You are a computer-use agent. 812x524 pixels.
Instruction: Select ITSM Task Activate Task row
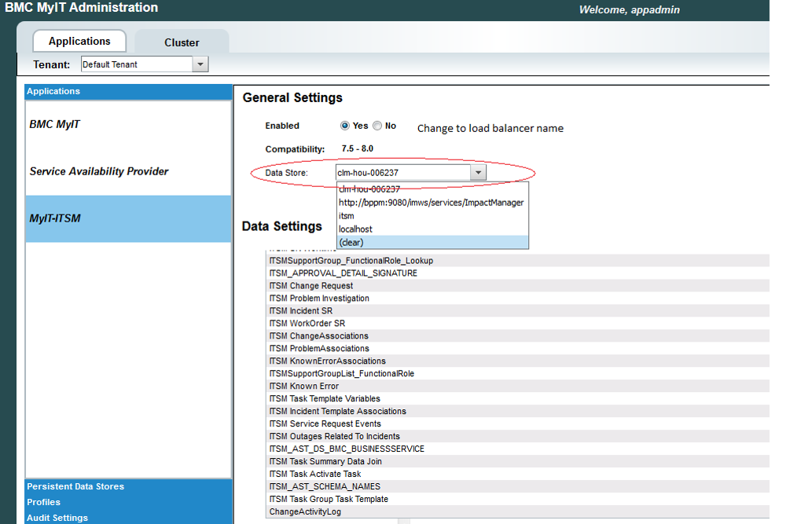517,474
